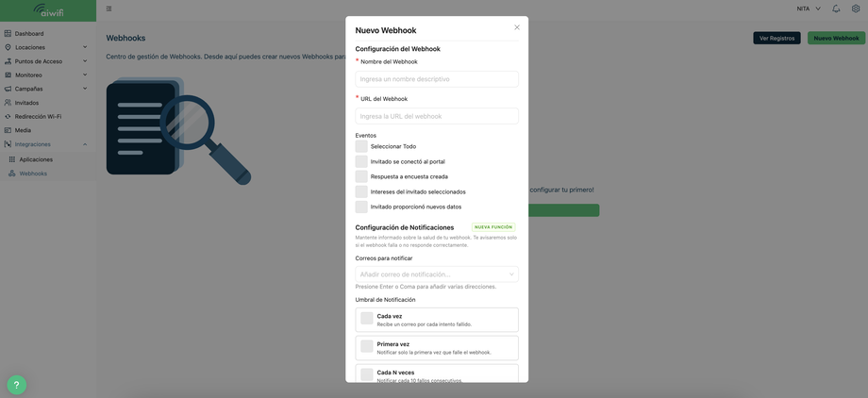Viewport: 868px width, 398px height.
Task: Close the Nuevo Webhook dialog
Action: pos(517,27)
